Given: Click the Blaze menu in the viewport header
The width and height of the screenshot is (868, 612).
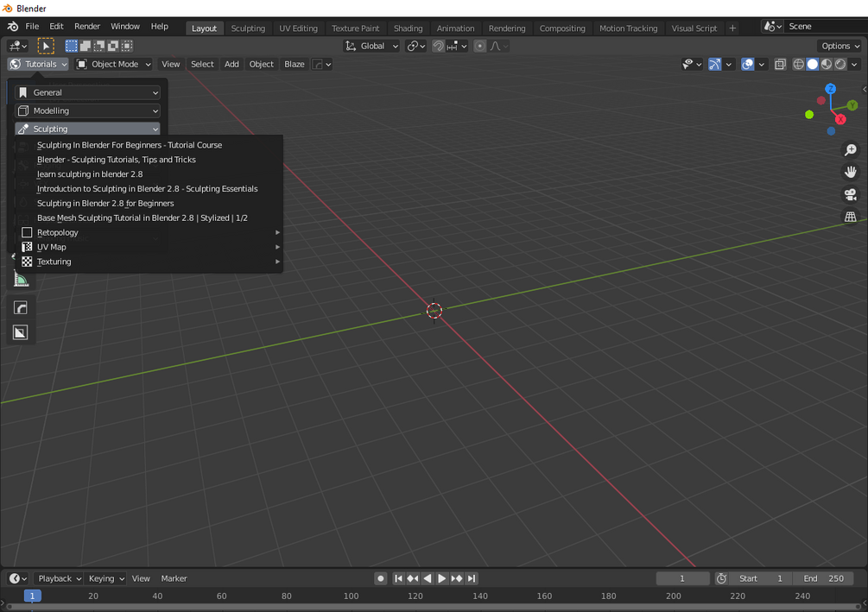Looking at the screenshot, I should pos(294,64).
